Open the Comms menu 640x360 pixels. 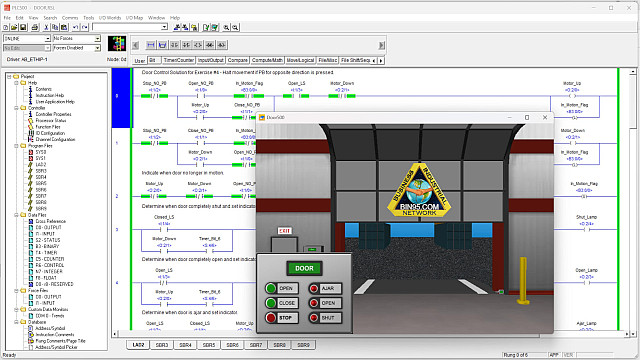point(70,18)
